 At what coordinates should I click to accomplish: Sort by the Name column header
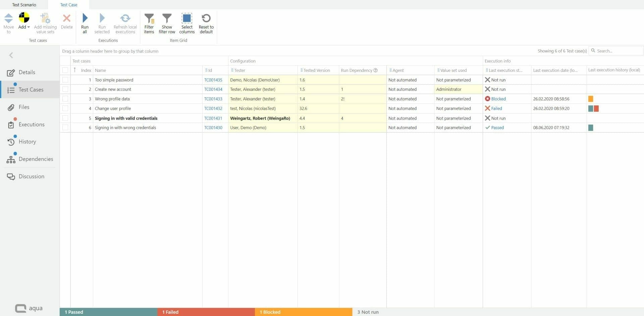tap(148, 70)
